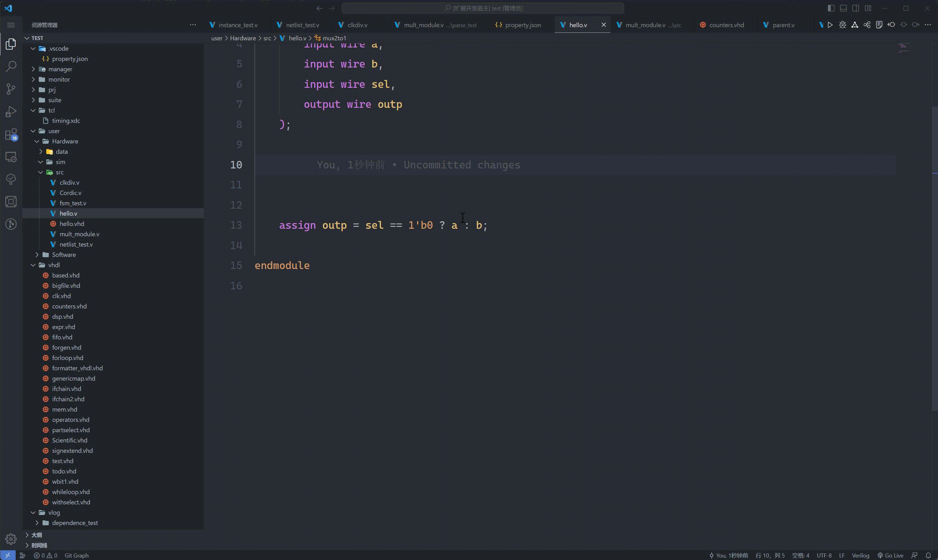The width and height of the screenshot is (938, 560).
Task: Open the documentation generator icon
Action: pos(880,24)
